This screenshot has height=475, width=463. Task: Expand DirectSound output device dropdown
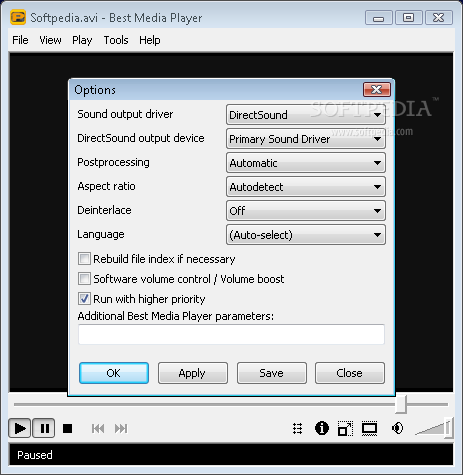306,139
